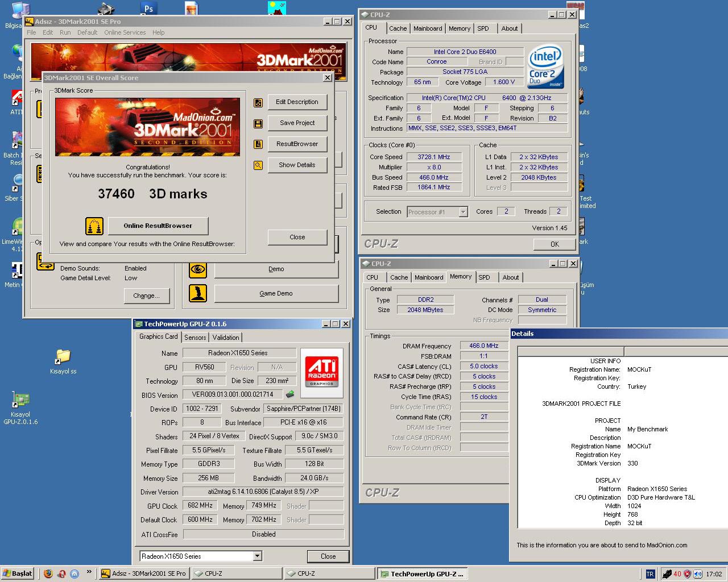Close the Overall Score dialog via Close button

[x=297, y=238]
